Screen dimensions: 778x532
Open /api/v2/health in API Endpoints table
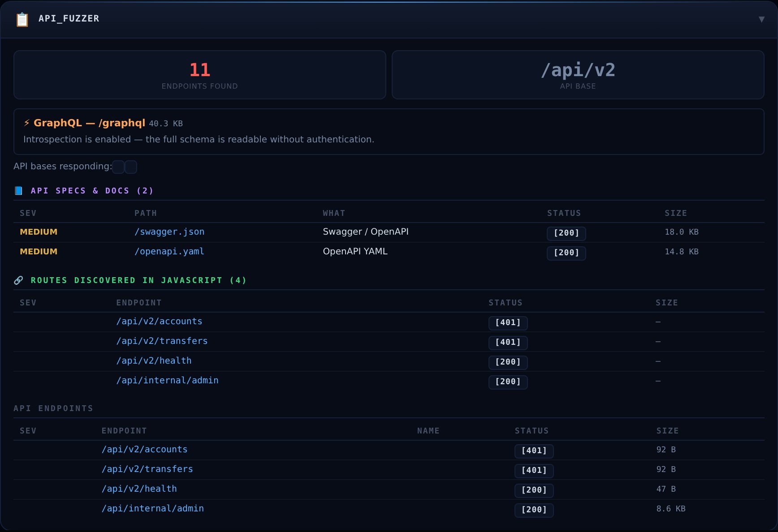click(x=139, y=489)
